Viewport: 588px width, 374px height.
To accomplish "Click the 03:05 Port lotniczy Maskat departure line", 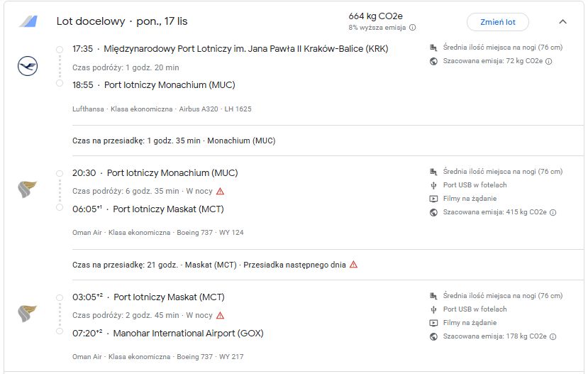I will [x=148, y=297].
